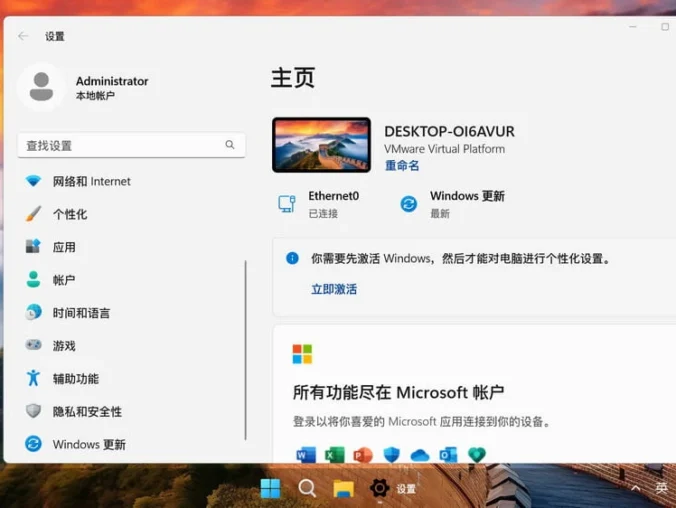Open the Administrator account avatar
Screen dimensions: 676x508
(41, 87)
